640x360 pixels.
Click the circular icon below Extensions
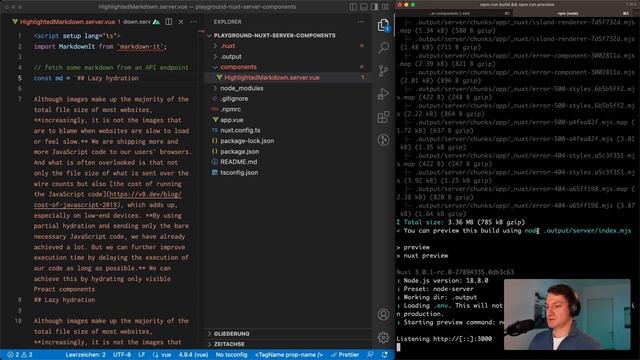(383, 140)
